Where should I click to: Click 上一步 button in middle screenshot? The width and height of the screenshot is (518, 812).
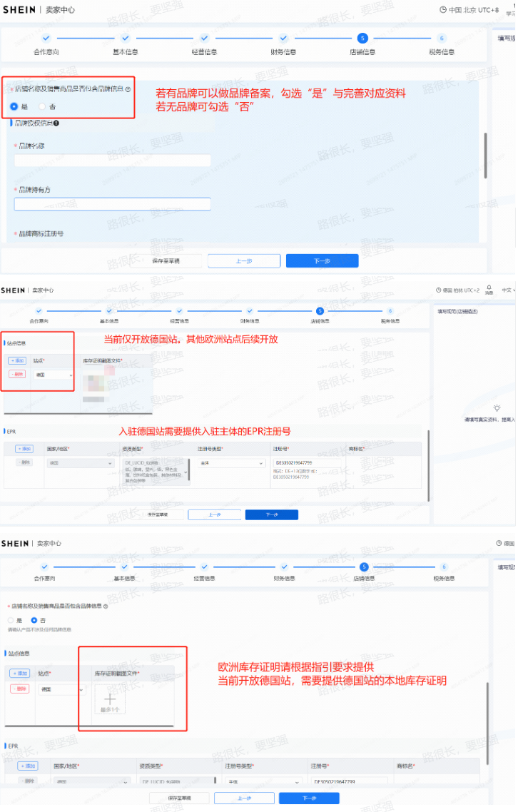coord(215,514)
